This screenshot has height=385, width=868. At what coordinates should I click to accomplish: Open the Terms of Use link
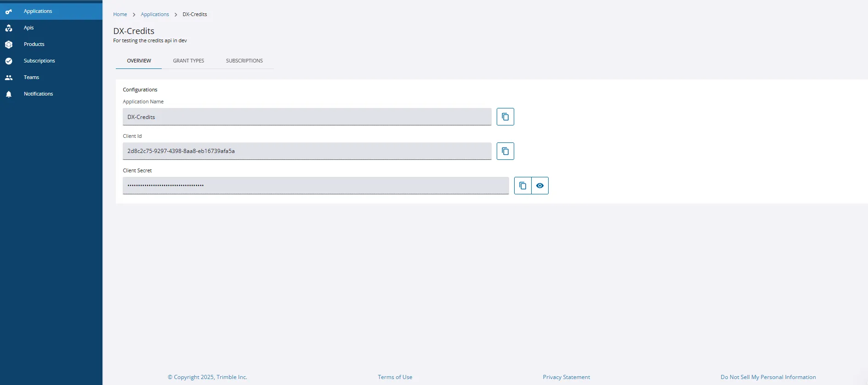395,377
